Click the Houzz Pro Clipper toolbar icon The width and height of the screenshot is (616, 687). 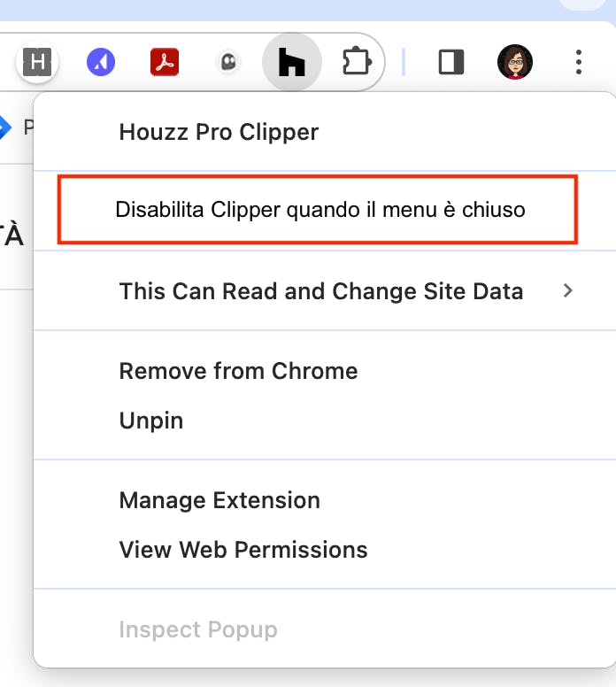292,62
